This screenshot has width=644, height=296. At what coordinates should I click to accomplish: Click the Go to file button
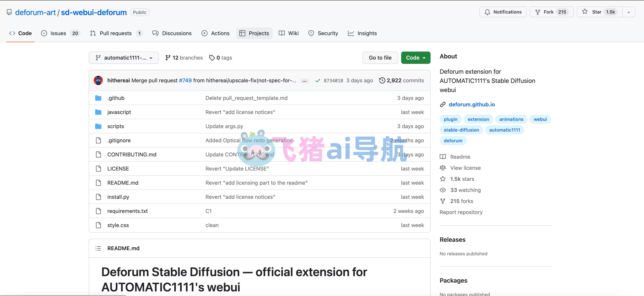click(380, 58)
